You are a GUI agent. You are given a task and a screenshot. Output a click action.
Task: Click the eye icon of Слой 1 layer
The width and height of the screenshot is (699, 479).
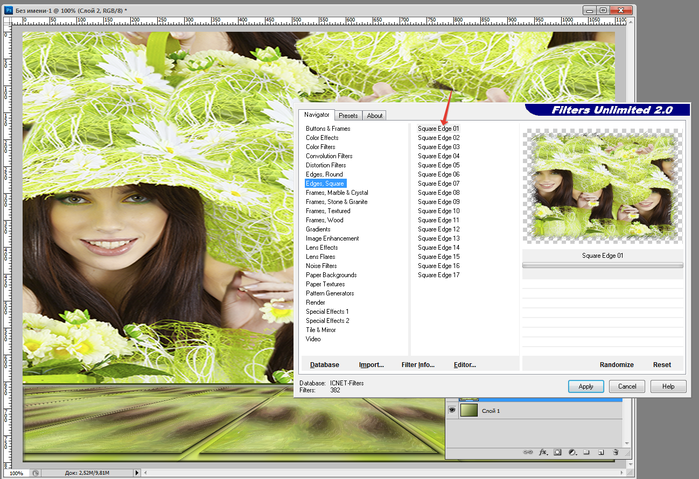(452, 411)
